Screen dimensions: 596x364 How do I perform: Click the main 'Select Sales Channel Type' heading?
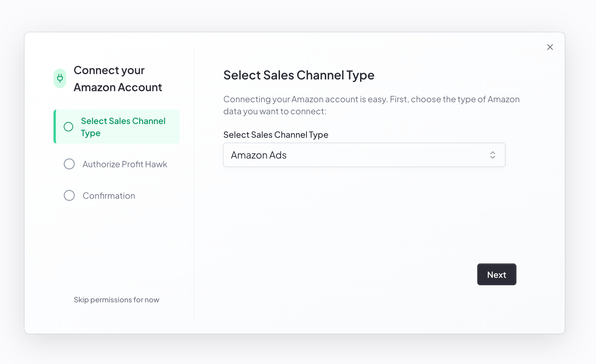[299, 75]
